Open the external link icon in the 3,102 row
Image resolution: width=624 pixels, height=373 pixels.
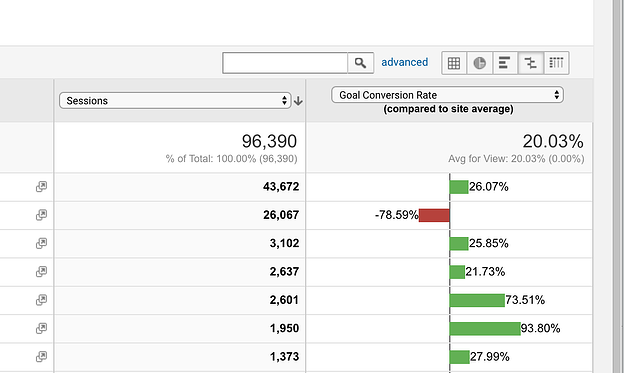pyautogui.click(x=41, y=243)
